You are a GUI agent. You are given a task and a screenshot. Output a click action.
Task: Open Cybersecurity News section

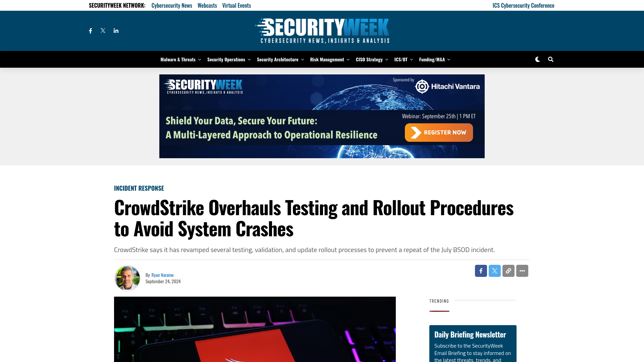tap(172, 5)
